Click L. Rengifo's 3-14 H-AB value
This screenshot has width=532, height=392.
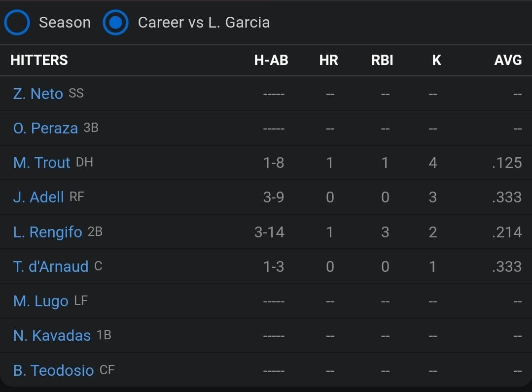pyautogui.click(x=269, y=232)
